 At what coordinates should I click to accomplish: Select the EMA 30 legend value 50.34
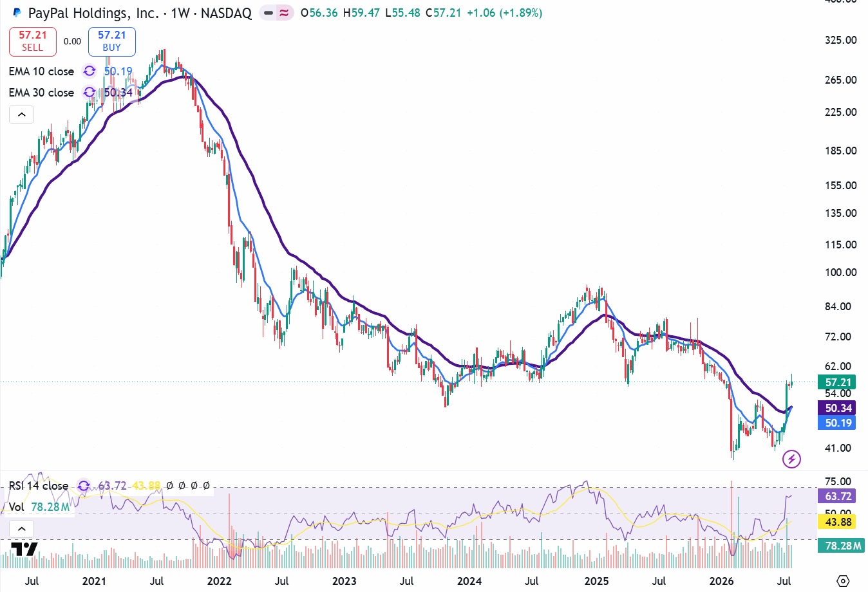click(x=118, y=93)
